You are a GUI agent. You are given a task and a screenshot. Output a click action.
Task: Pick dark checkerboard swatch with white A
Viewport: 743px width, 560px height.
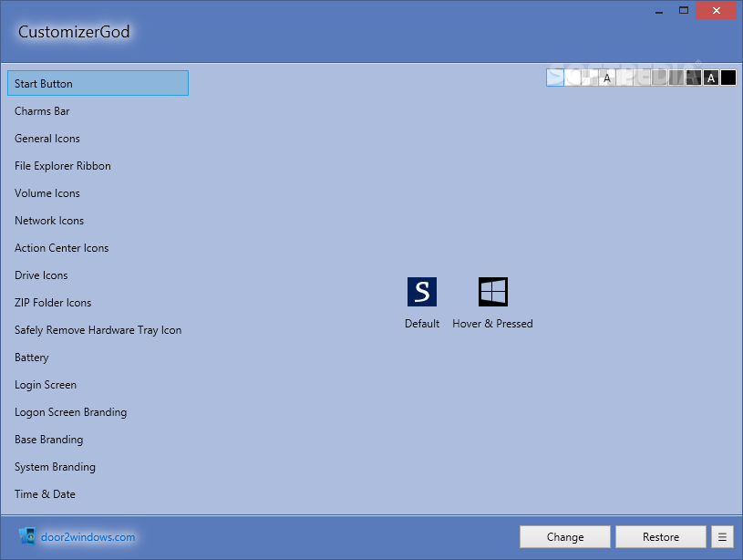pos(711,78)
